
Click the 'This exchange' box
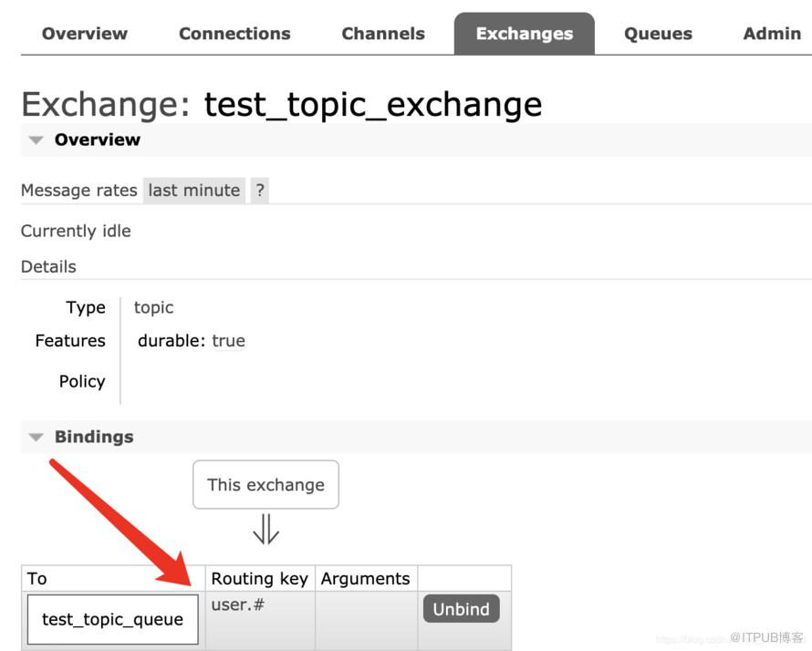pos(265,484)
